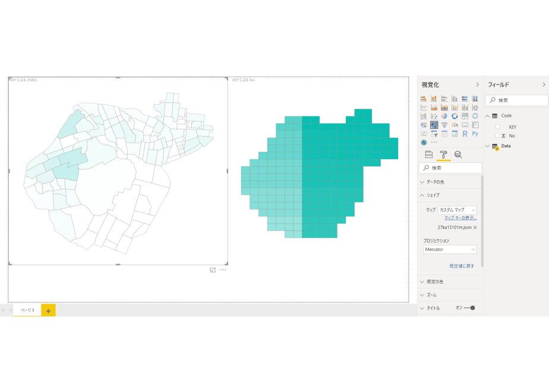Choose the scatter chart visualization
The width and height of the screenshot is (549, 392).
click(434, 116)
